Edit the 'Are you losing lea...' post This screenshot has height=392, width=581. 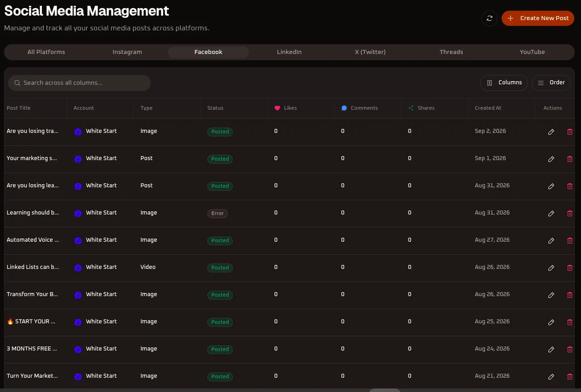(x=551, y=186)
